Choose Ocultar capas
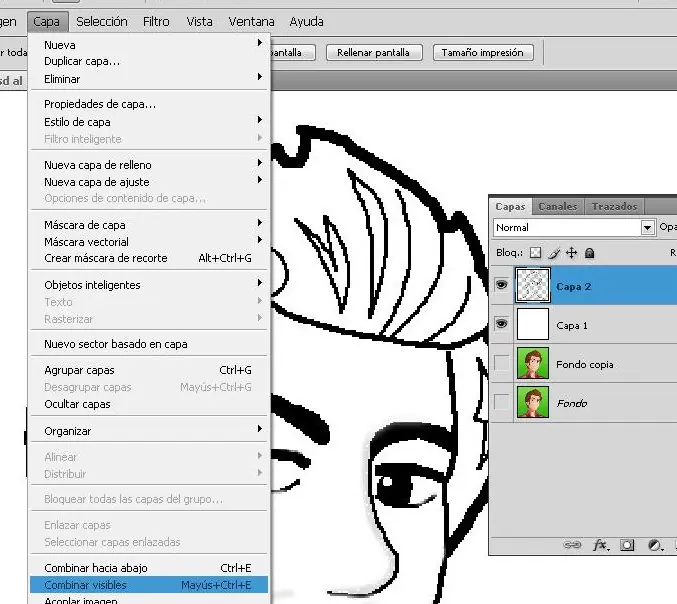677x604 pixels. click(x=149, y=404)
